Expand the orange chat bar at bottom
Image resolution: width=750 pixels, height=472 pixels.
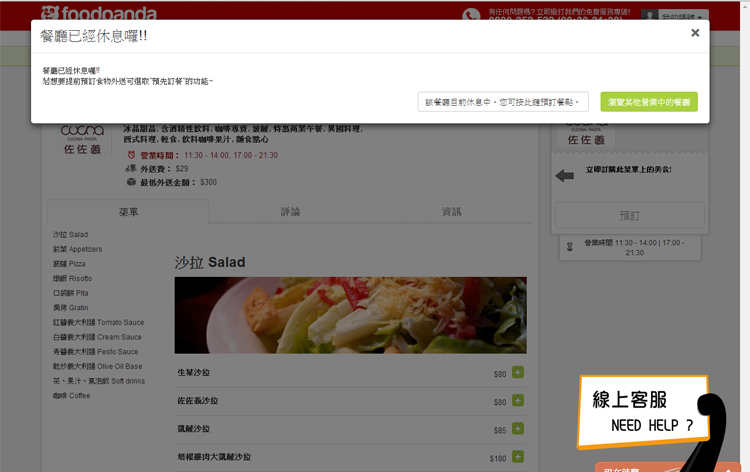668,468
